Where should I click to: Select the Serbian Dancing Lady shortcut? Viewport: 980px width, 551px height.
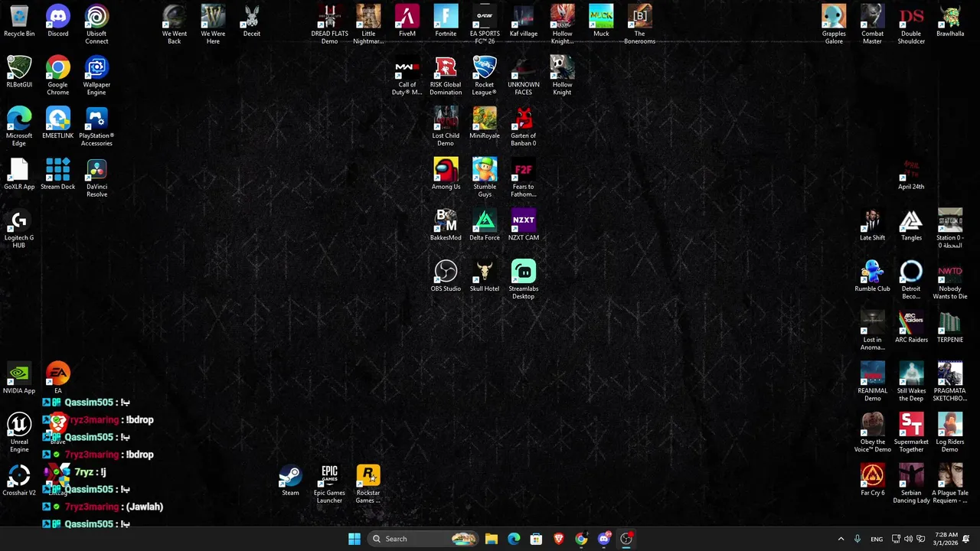pyautogui.click(x=911, y=484)
